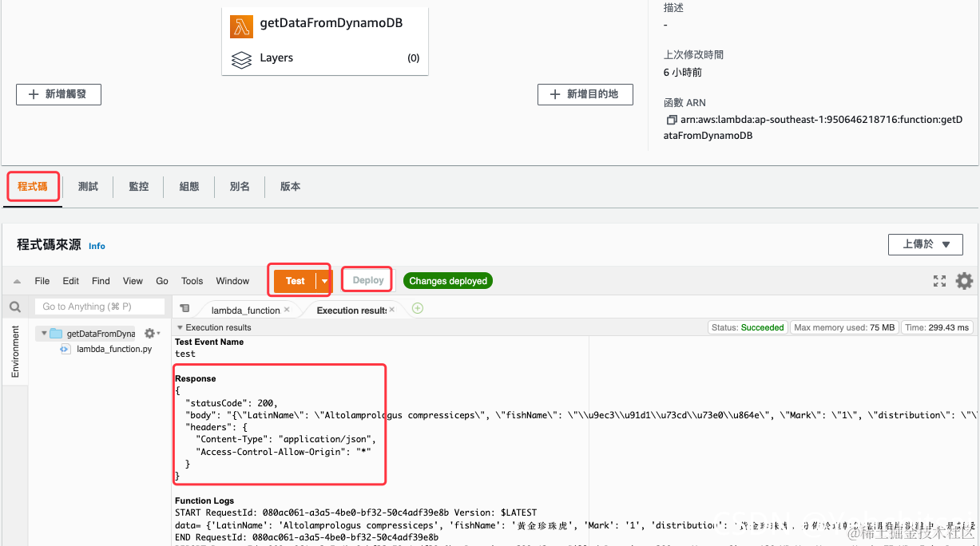Click the 新增觸發 add trigger button

pos(58,94)
